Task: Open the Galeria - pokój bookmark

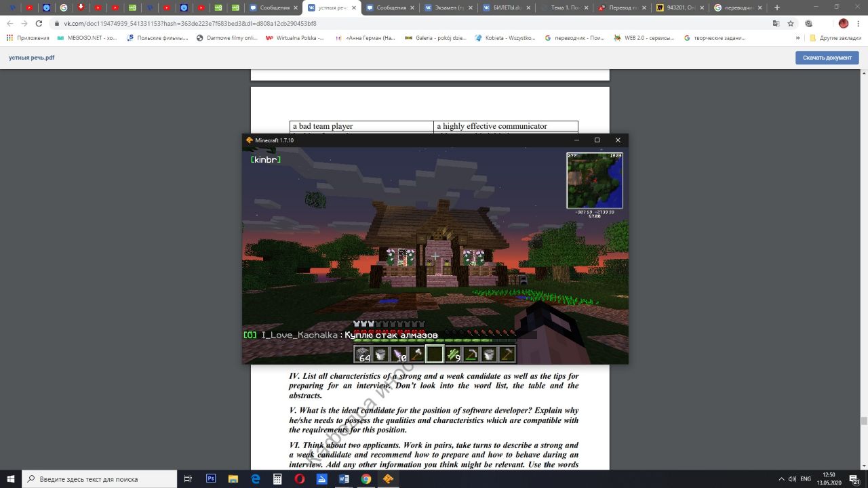Action: (x=435, y=38)
